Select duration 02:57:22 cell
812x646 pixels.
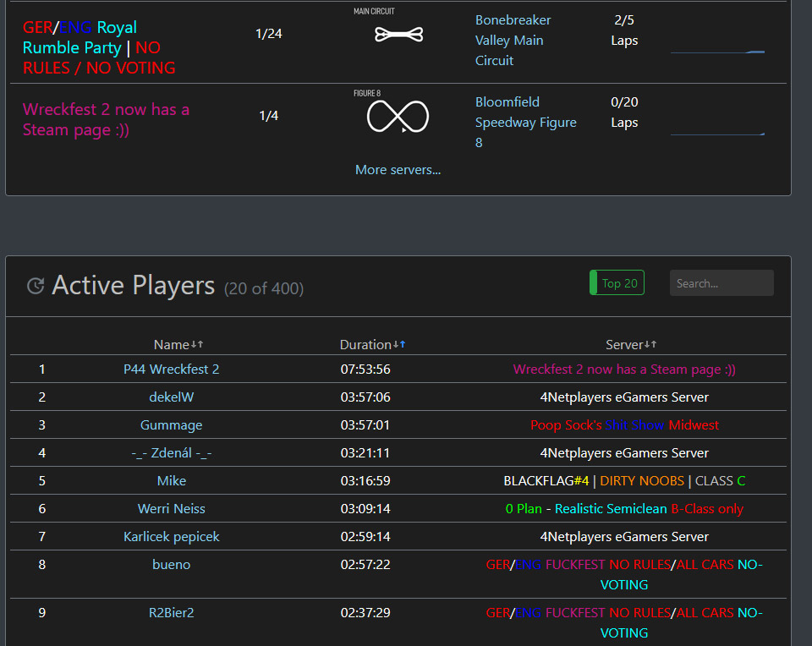(365, 565)
